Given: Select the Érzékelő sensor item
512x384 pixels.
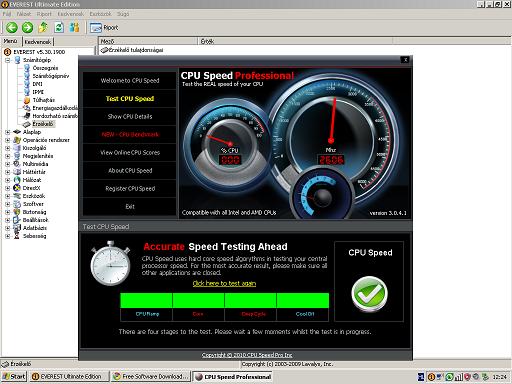Looking at the screenshot, I should point(43,124).
